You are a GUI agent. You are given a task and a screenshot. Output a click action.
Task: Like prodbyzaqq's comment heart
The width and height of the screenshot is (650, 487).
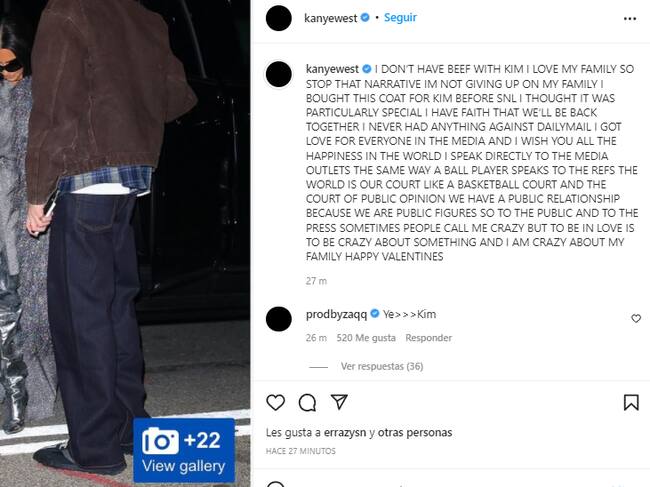tap(636, 318)
